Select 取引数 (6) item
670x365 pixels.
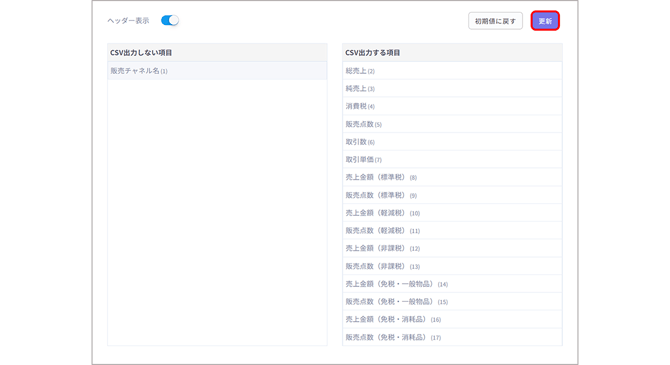(x=452, y=142)
